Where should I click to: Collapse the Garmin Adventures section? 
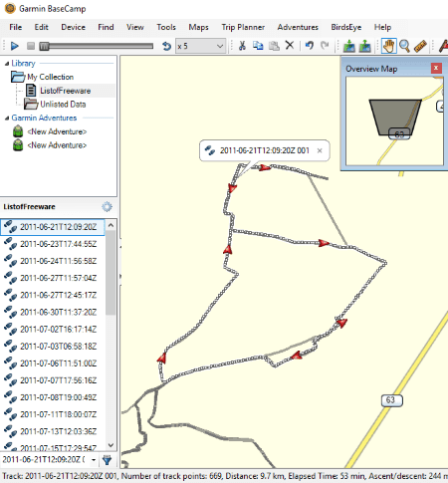pyautogui.click(x=7, y=119)
